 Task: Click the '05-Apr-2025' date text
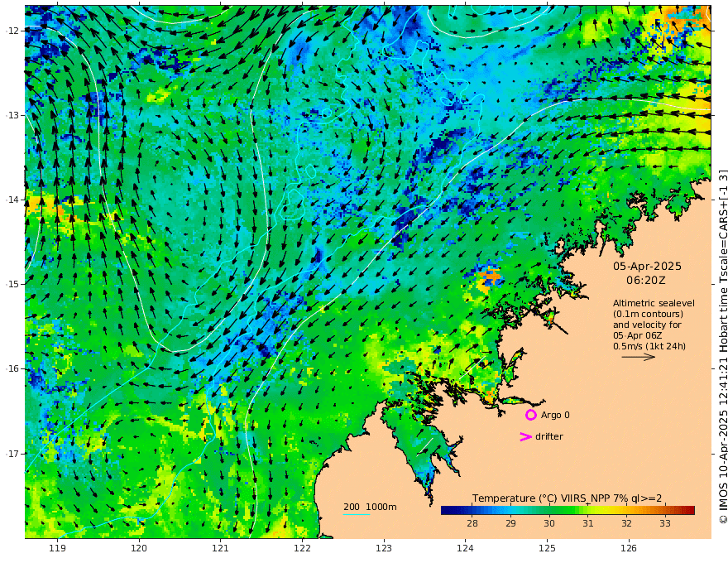(x=647, y=266)
